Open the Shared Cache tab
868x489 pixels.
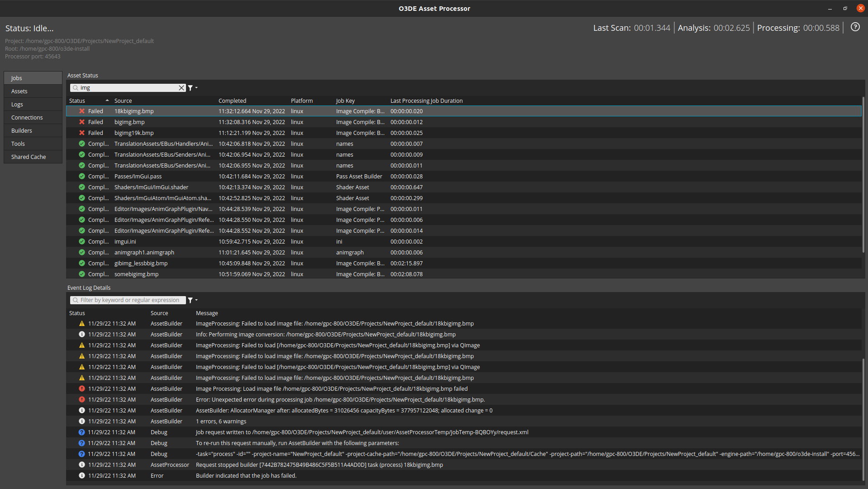pyautogui.click(x=29, y=156)
